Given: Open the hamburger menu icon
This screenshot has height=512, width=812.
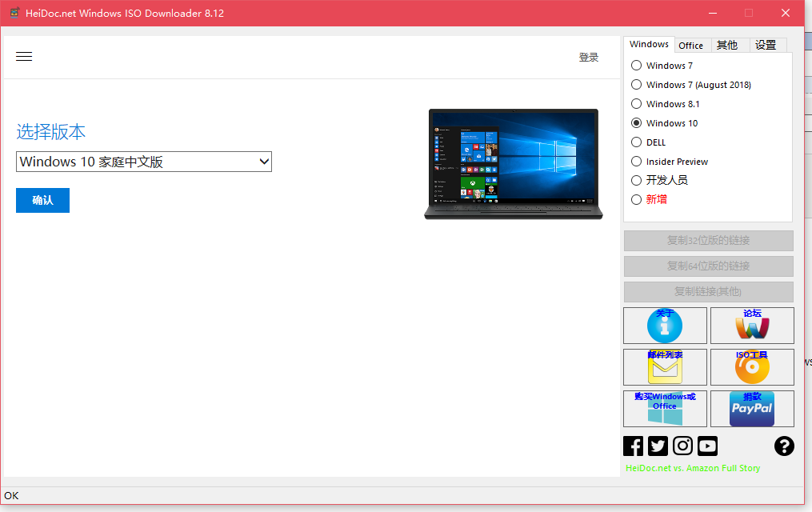Looking at the screenshot, I should [24, 57].
